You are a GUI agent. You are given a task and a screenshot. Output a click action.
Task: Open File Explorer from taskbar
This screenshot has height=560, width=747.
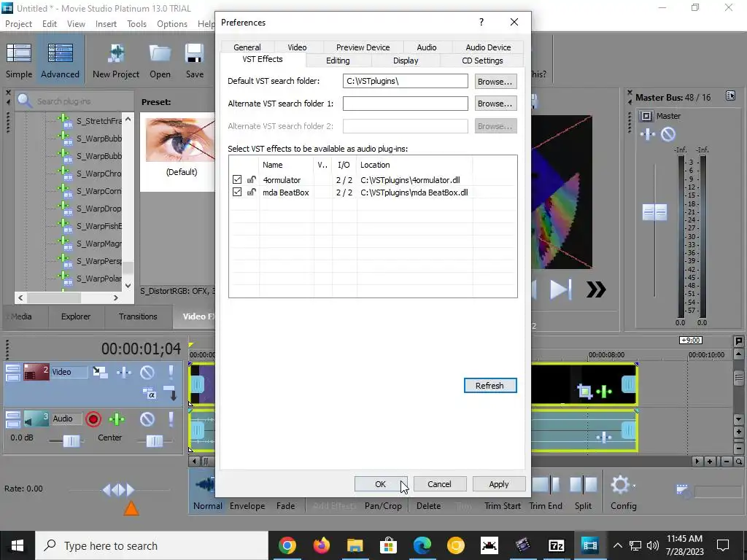(x=355, y=545)
